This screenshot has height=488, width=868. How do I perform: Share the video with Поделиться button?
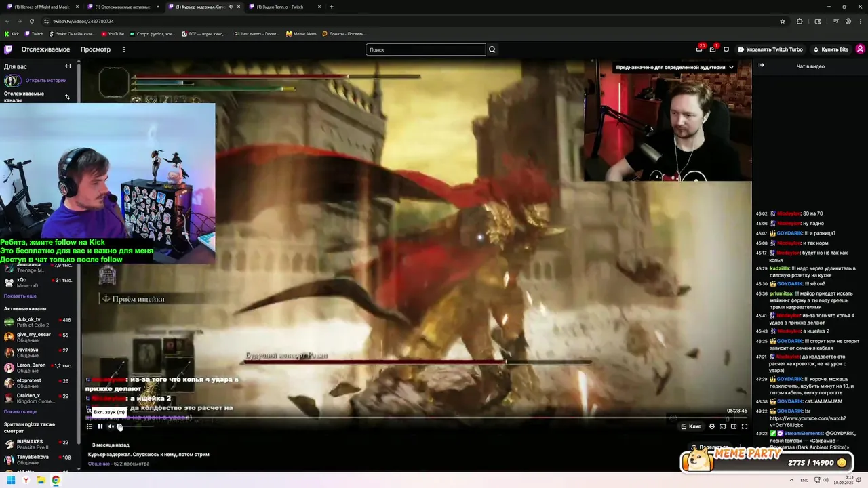pyautogui.click(x=710, y=447)
